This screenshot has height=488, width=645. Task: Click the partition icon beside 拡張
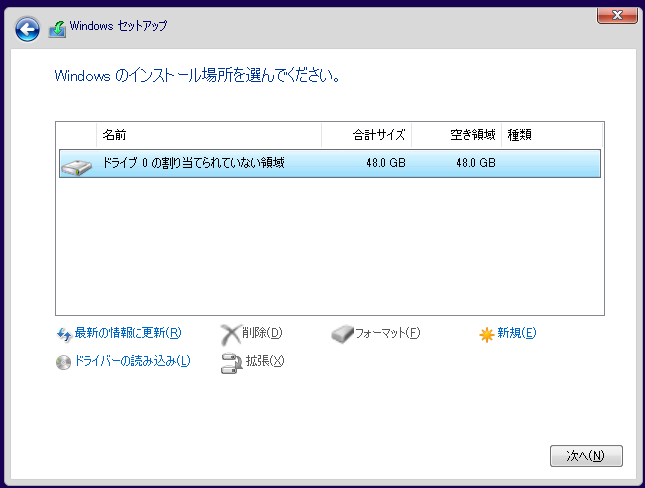pos(230,362)
